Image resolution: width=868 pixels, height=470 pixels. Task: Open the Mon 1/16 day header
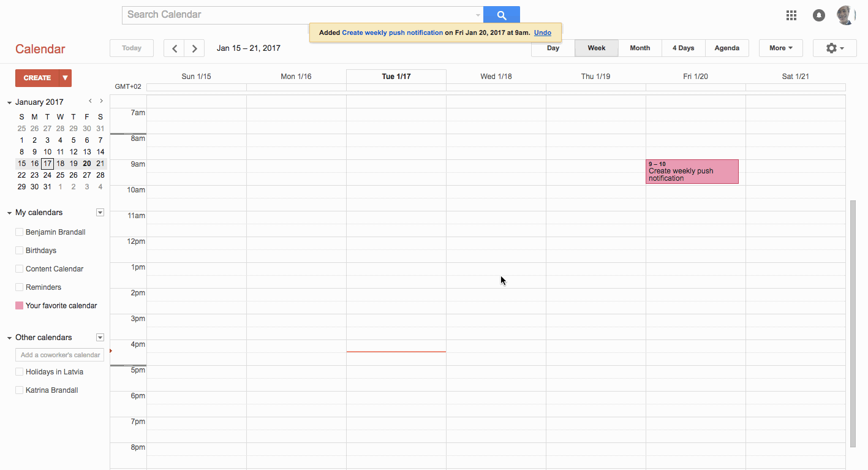coord(296,77)
